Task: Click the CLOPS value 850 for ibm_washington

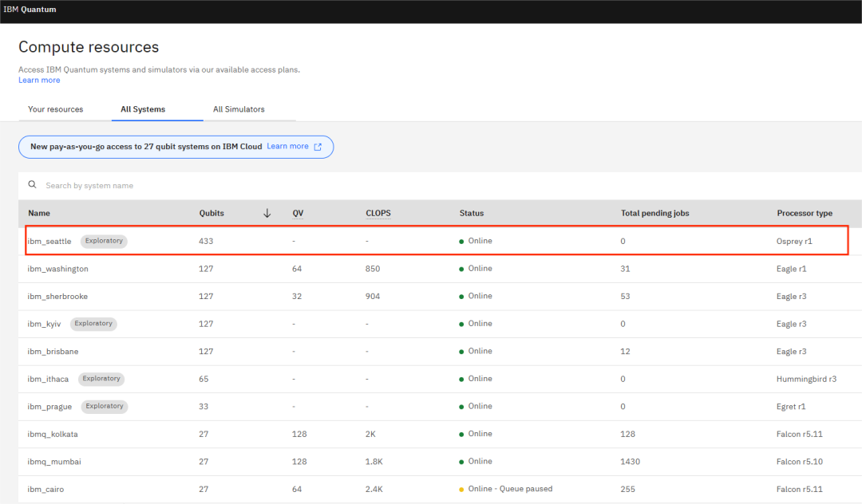Action: coord(373,269)
